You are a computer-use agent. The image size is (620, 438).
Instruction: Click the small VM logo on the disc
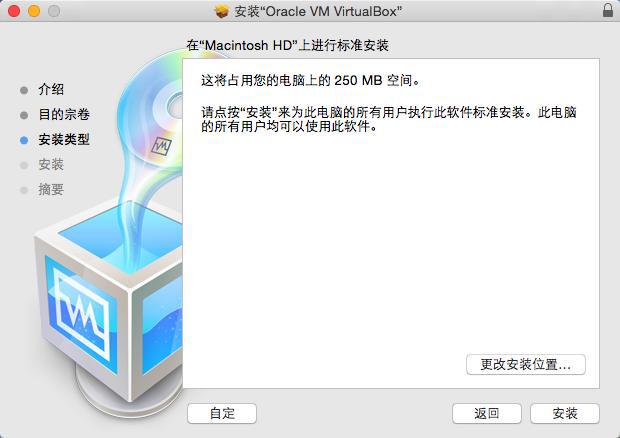point(161,146)
